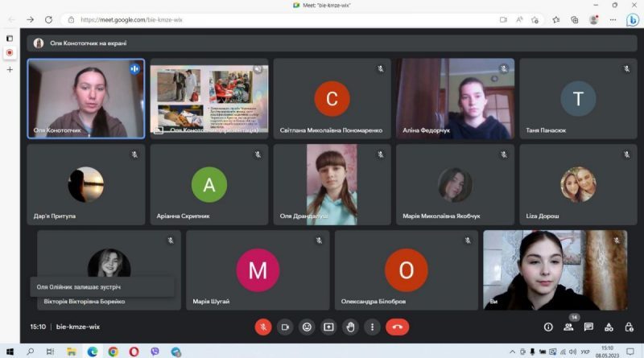This screenshot has height=358, width=644.
Task: Open more options three-dot menu
Action: [x=372, y=327]
